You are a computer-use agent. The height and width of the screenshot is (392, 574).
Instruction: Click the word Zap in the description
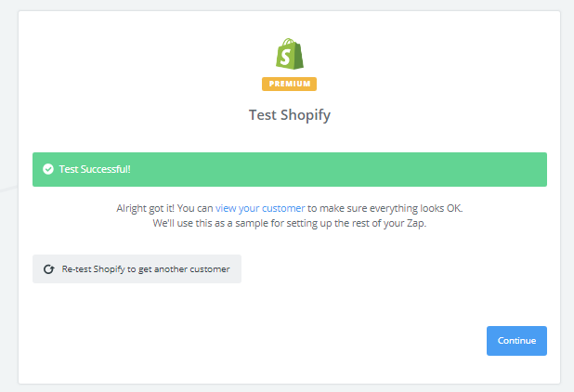point(416,223)
